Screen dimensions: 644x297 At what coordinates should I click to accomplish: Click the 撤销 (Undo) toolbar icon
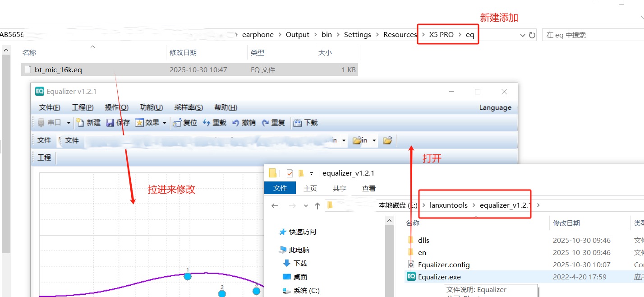coord(236,122)
